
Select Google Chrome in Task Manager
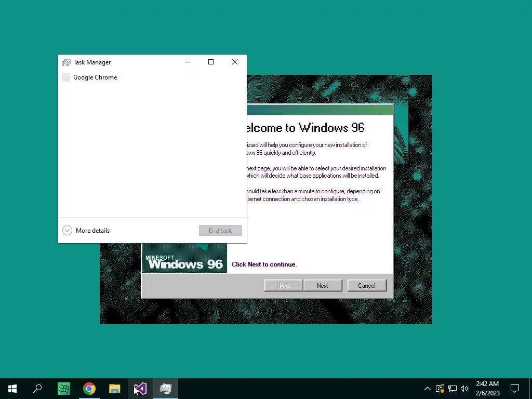click(152, 77)
